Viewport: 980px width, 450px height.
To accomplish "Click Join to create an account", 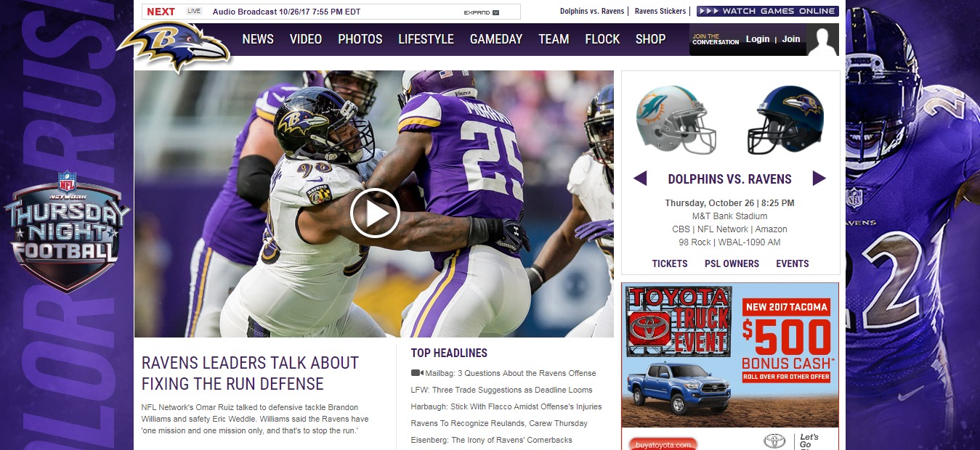I will (x=791, y=39).
